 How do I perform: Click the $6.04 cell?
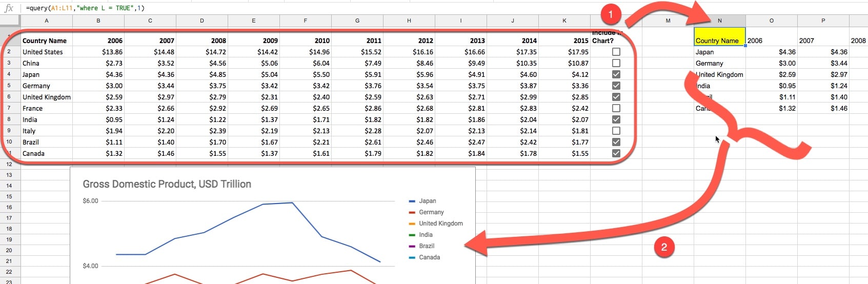tap(306, 63)
